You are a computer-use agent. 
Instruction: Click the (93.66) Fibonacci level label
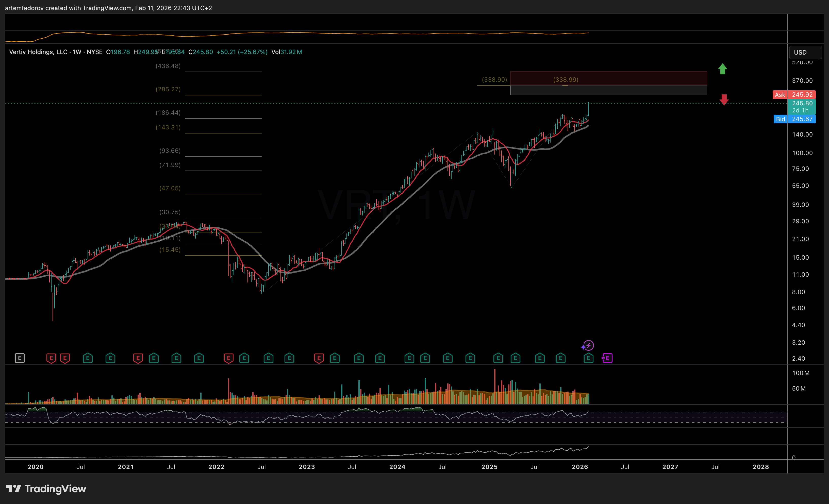pos(170,150)
